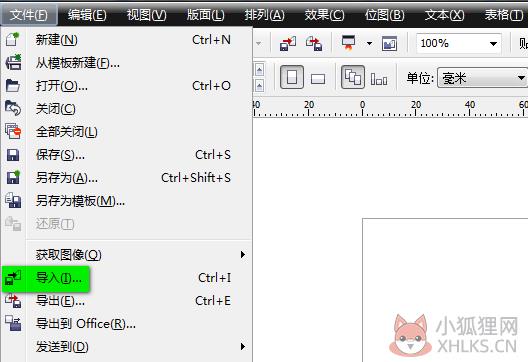Open the 编辑(E) menu
The width and height of the screenshot is (528, 362).
pos(87,15)
